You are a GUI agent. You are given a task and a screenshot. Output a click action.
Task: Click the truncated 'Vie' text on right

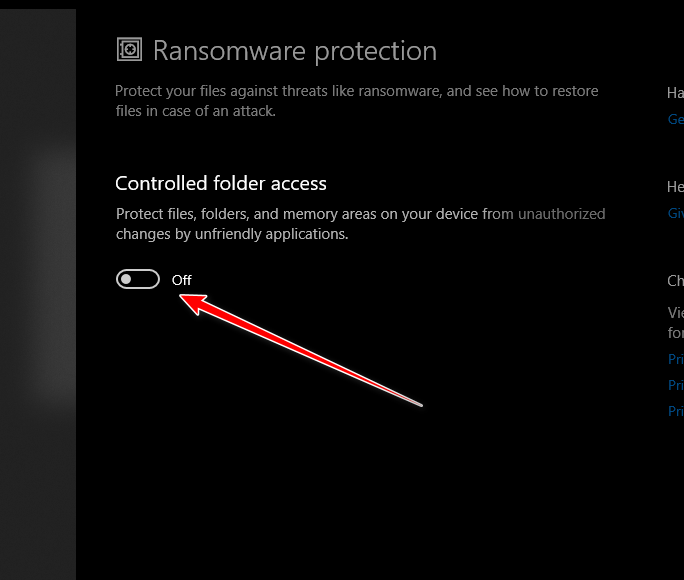point(675,311)
